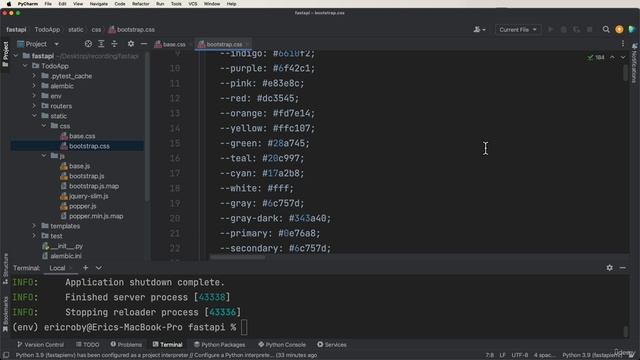Hide the Project panel with minus icon

click(144, 44)
